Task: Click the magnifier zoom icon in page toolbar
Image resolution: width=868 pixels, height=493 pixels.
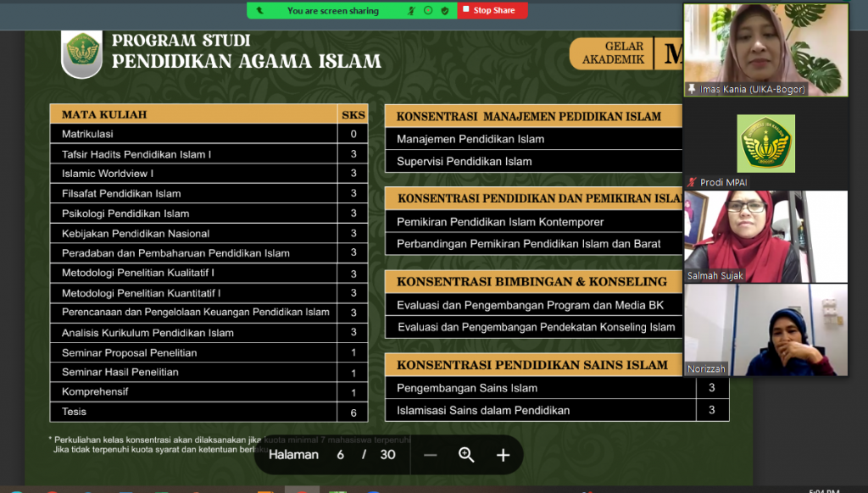Action: pos(466,455)
